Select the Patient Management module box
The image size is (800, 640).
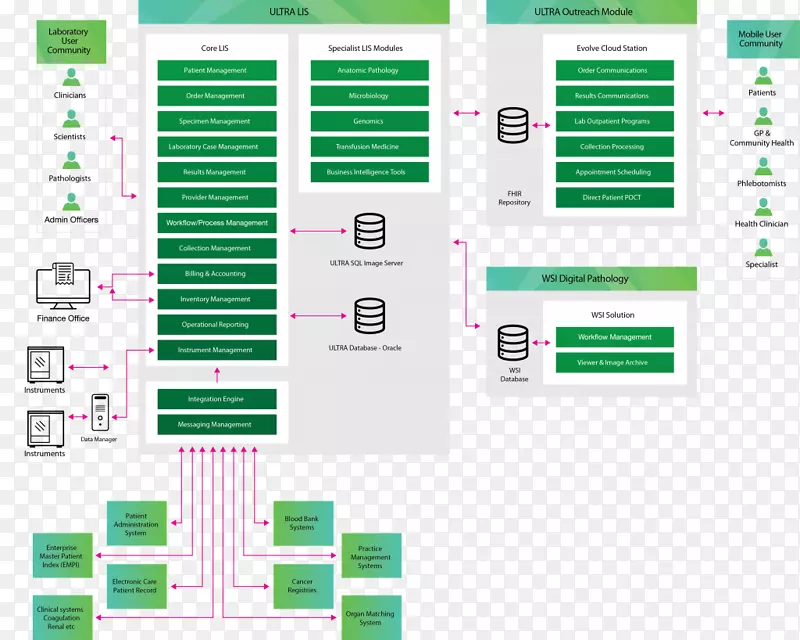[217, 70]
